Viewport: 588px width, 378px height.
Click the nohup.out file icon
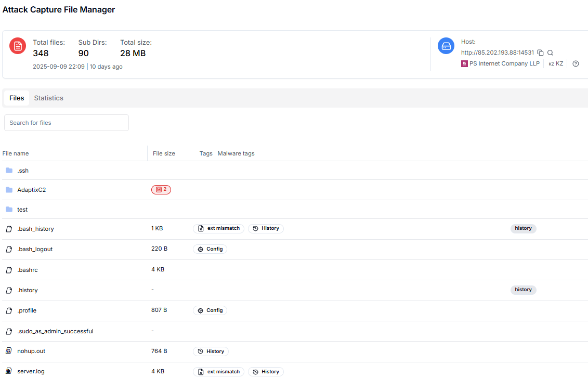pyautogui.click(x=9, y=351)
